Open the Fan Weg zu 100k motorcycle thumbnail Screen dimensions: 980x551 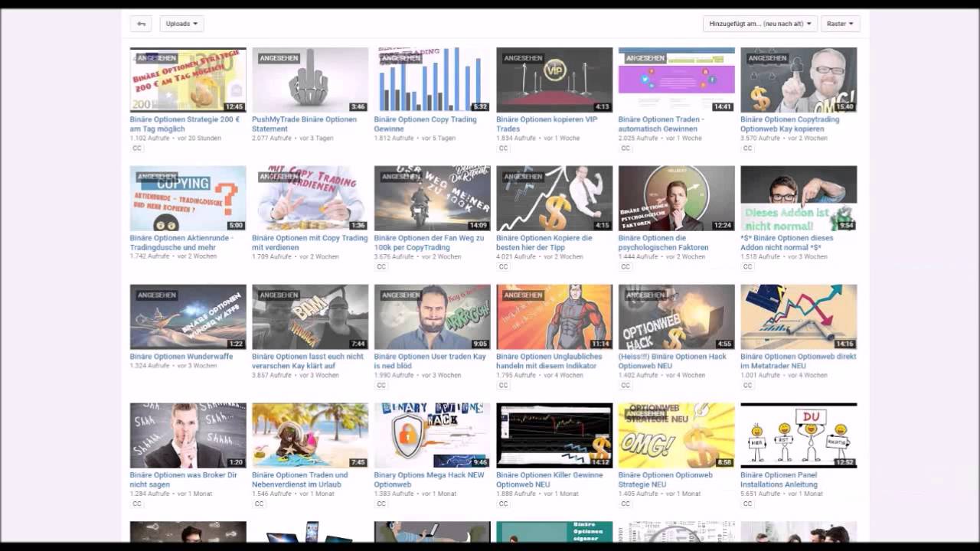pyautogui.click(x=432, y=198)
